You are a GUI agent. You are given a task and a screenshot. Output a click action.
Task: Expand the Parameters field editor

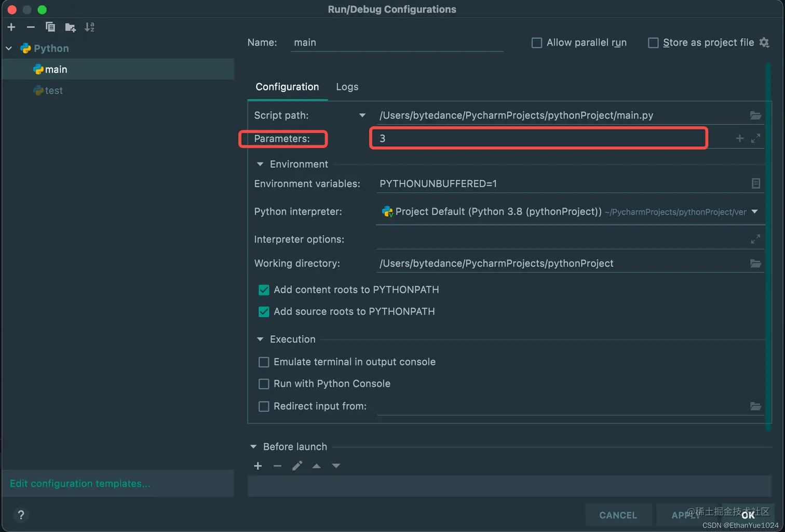coord(755,138)
